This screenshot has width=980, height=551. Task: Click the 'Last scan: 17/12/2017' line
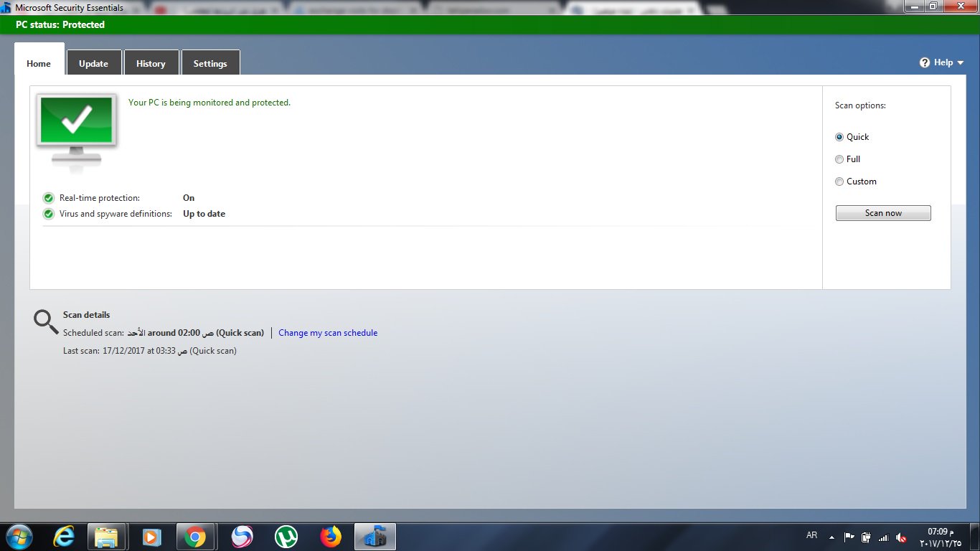pyautogui.click(x=150, y=351)
